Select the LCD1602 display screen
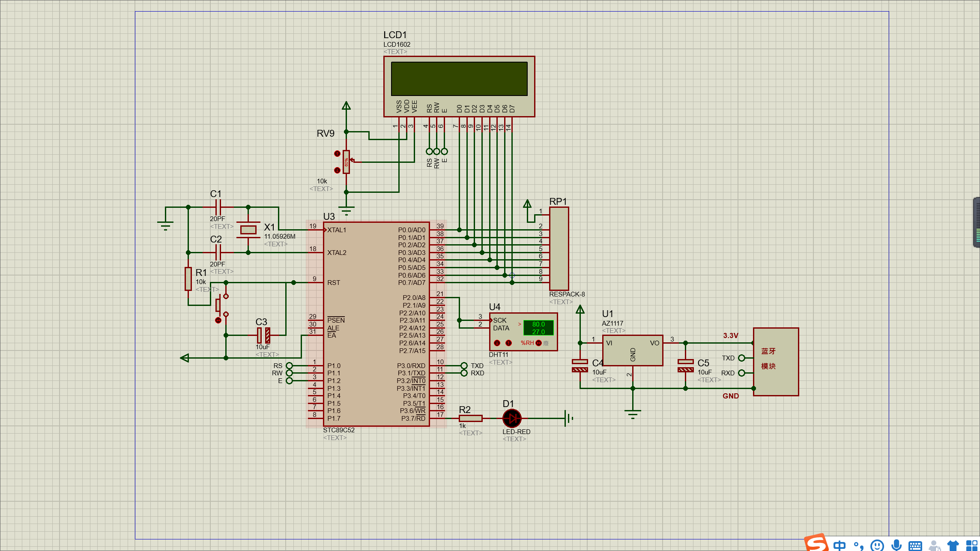This screenshot has height=551, width=980. 459,79
